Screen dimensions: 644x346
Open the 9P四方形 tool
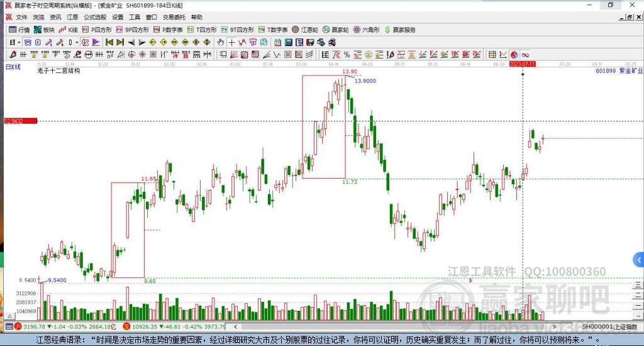pyautogui.click(x=132, y=30)
